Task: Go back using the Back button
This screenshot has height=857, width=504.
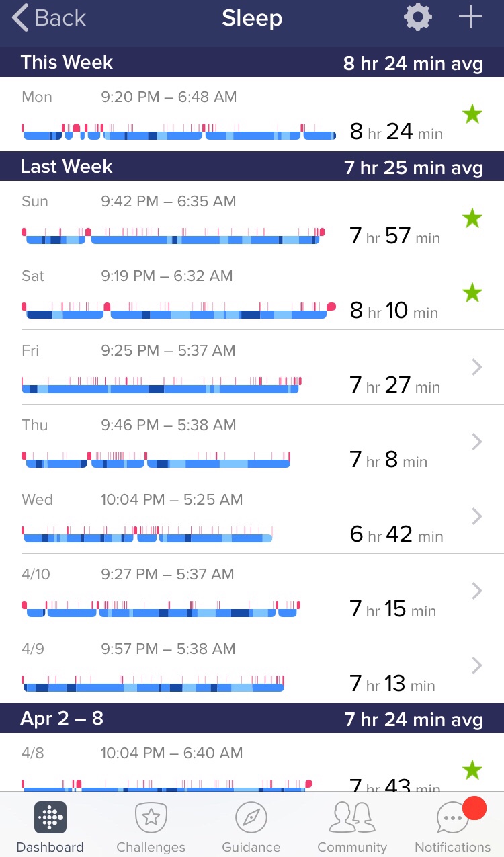Action: (50, 18)
